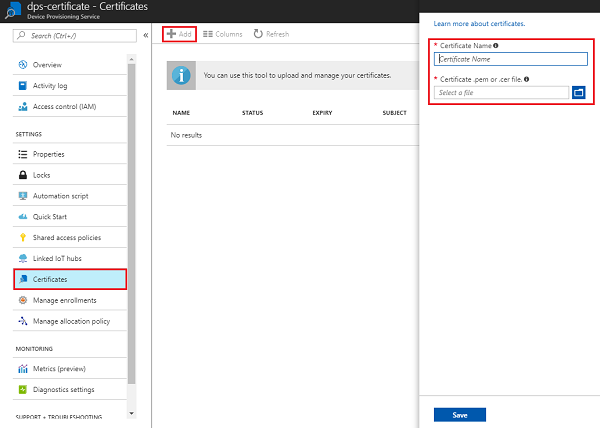Click the Locks padlock icon

22,175
